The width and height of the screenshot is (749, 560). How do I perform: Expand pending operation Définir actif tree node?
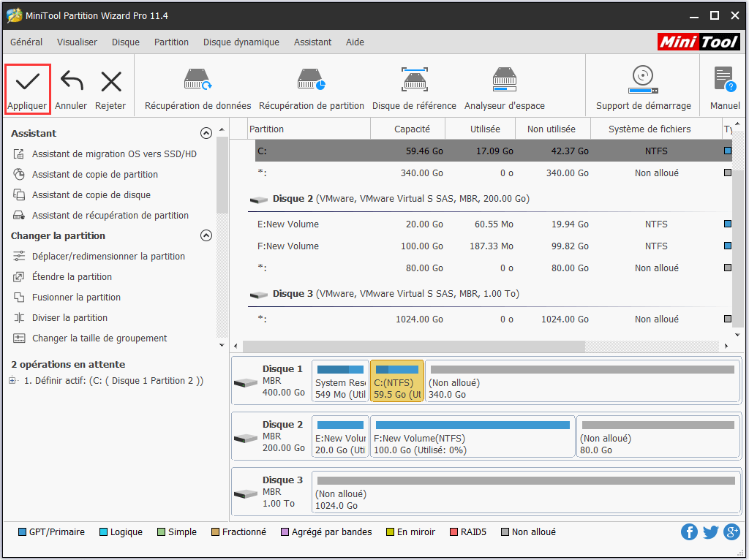(x=12, y=380)
